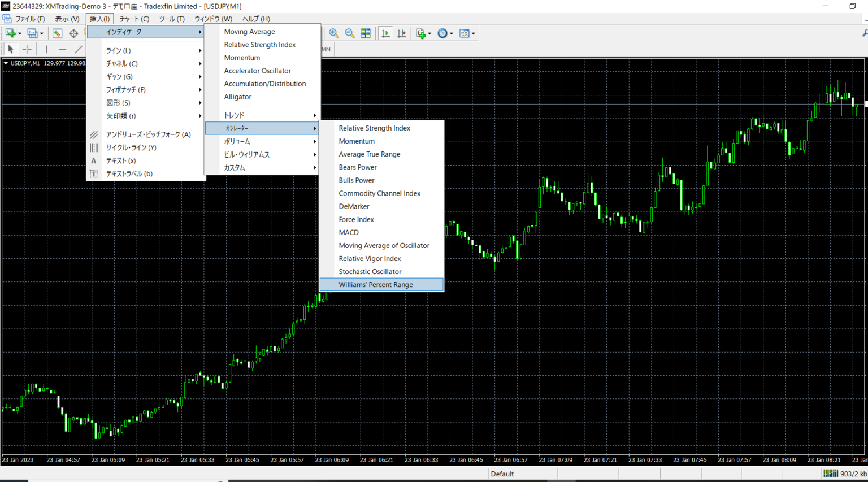Open the indicators list toolbar icon
Viewport: 868px width, 482px height.
tap(421, 33)
